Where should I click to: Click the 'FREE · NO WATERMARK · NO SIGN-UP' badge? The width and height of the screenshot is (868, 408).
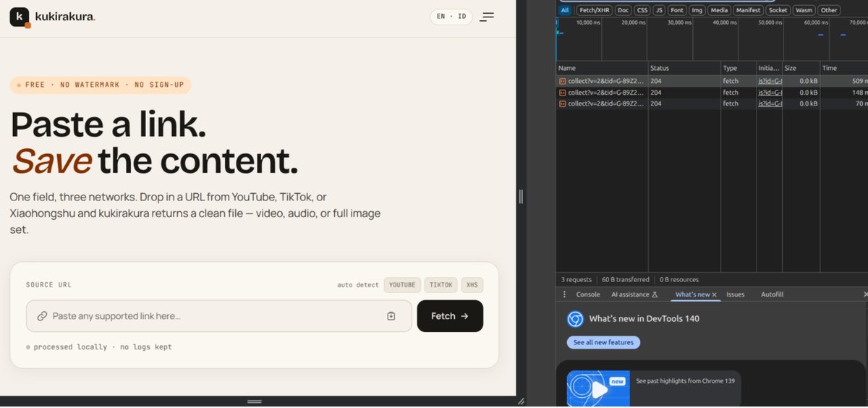[x=101, y=85]
